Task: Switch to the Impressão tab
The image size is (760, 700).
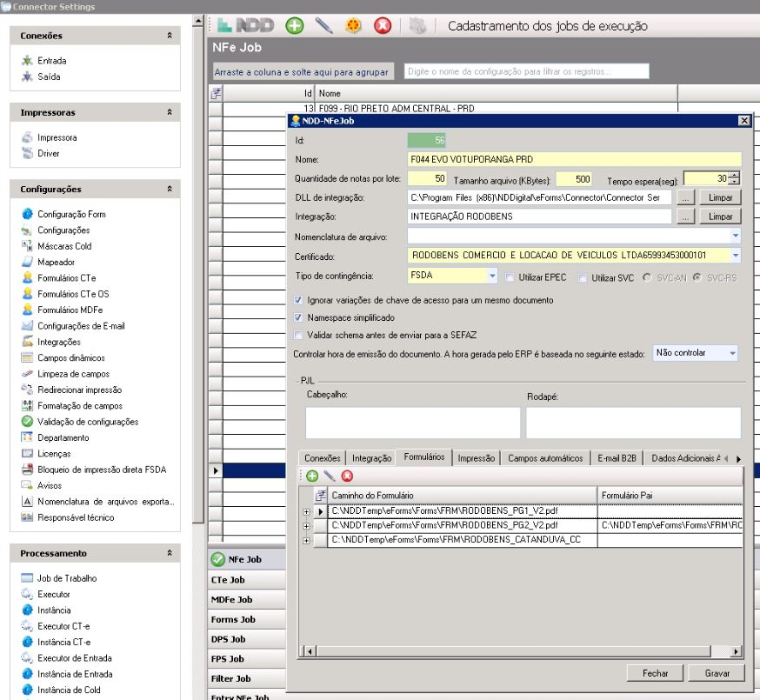Action: [x=477, y=458]
